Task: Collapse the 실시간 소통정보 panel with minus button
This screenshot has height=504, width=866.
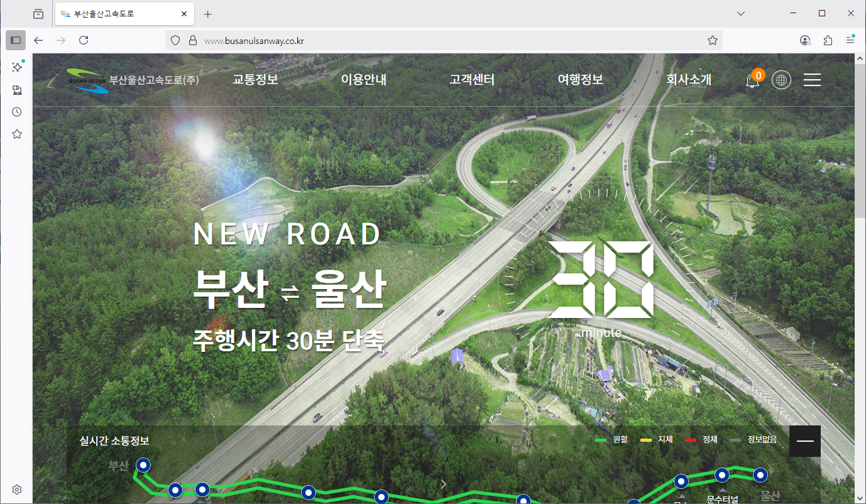Action: (804, 441)
